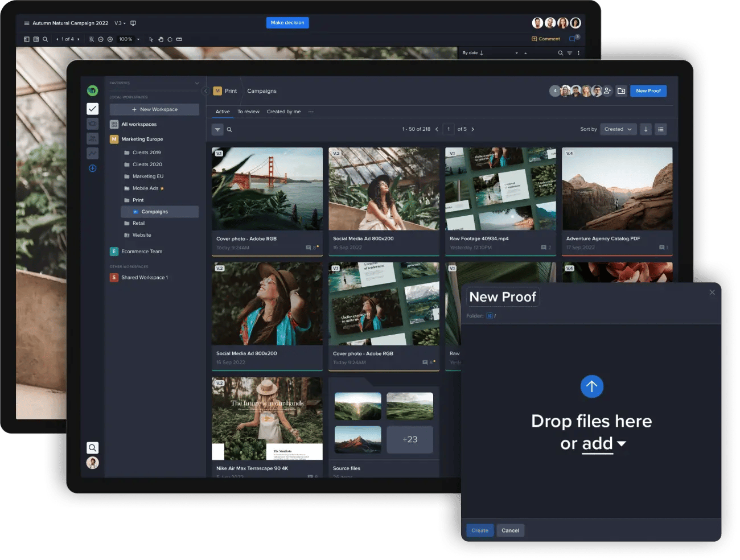Switch to the To review tab

point(248,112)
